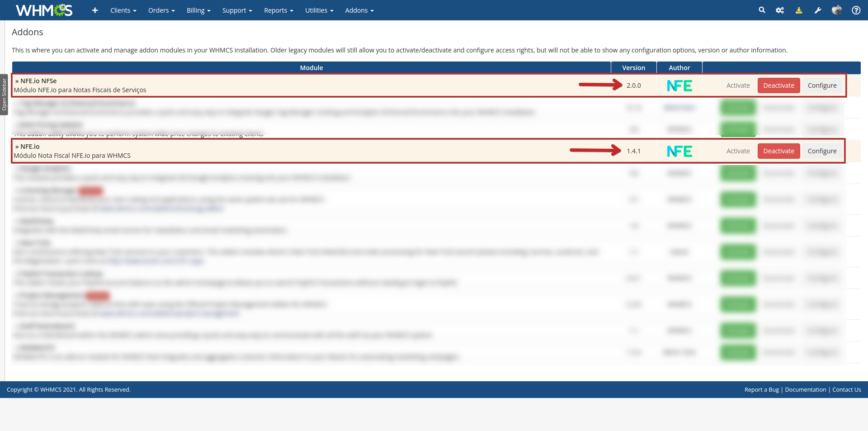The height and width of the screenshot is (431, 868).
Task: Open the Documentation footer link
Action: (x=805, y=390)
